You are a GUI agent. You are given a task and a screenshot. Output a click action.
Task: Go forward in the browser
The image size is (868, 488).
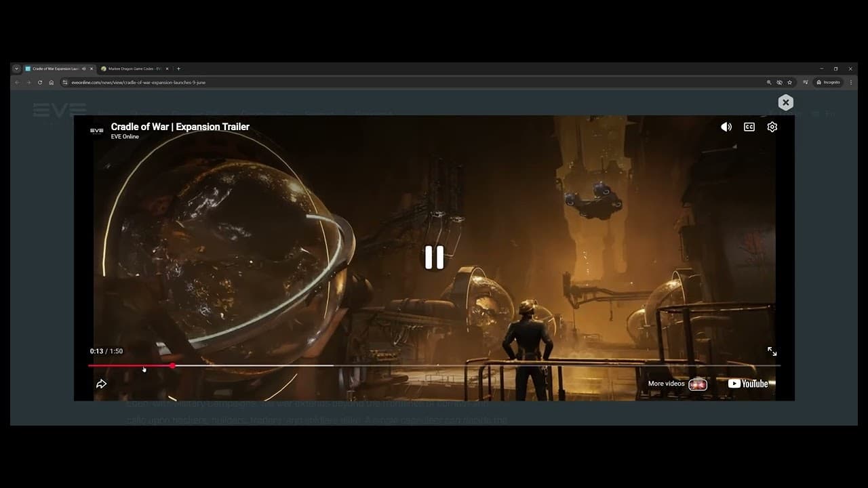pyautogui.click(x=28, y=82)
